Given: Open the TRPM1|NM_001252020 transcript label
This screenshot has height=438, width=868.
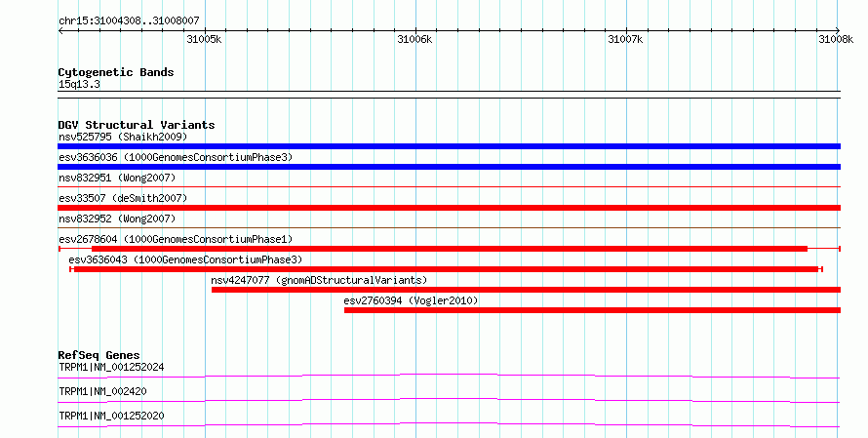Looking at the screenshot, I should [111, 416].
